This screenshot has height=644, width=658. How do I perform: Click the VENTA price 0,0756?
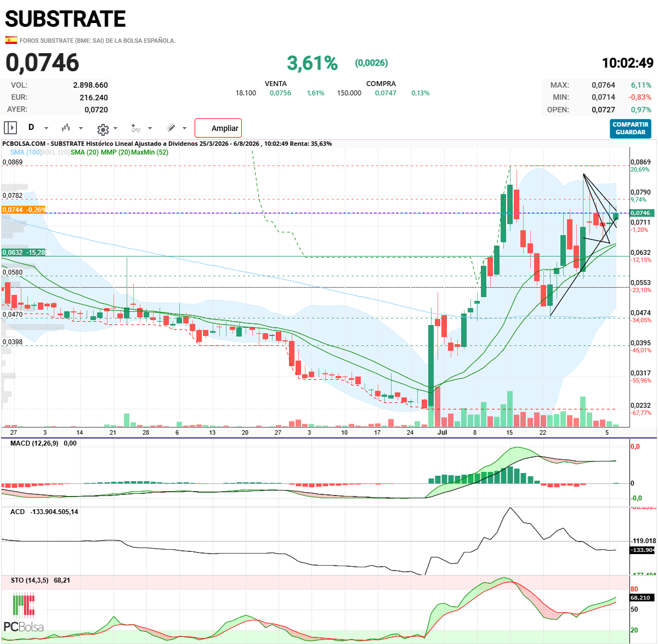(x=280, y=93)
